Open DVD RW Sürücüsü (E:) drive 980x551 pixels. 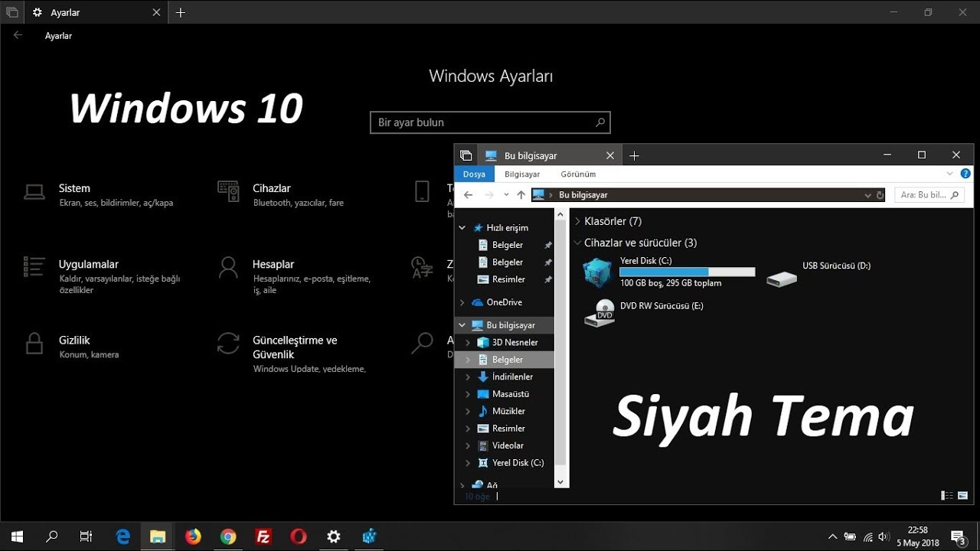tap(644, 313)
